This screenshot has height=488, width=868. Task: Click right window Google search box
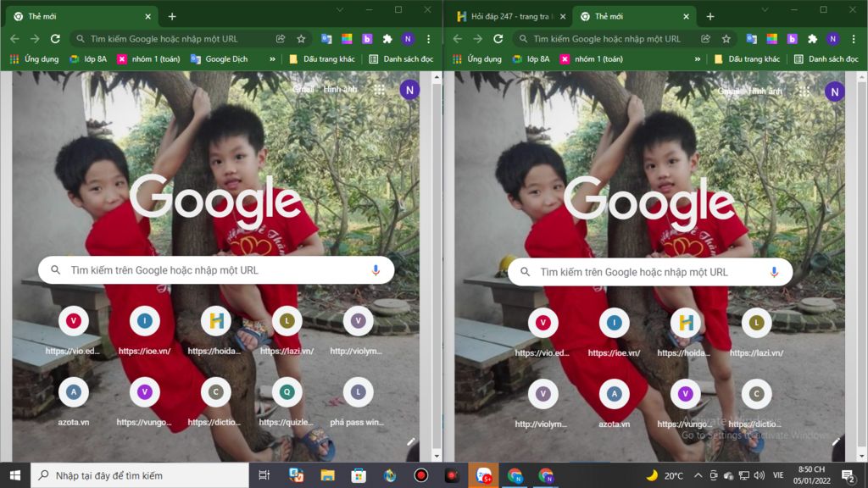650,272
